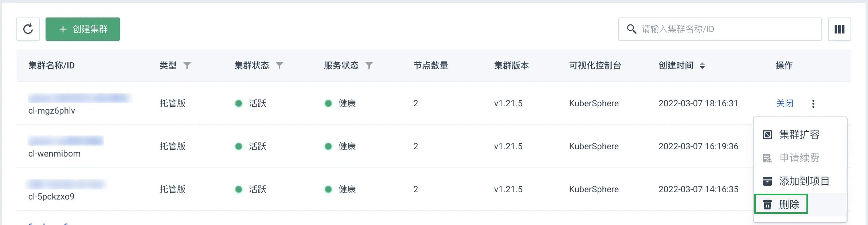This screenshot has width=868, height=225.
Task: Select 添加到项目 from the context menu
Action: tap(804, 181)
